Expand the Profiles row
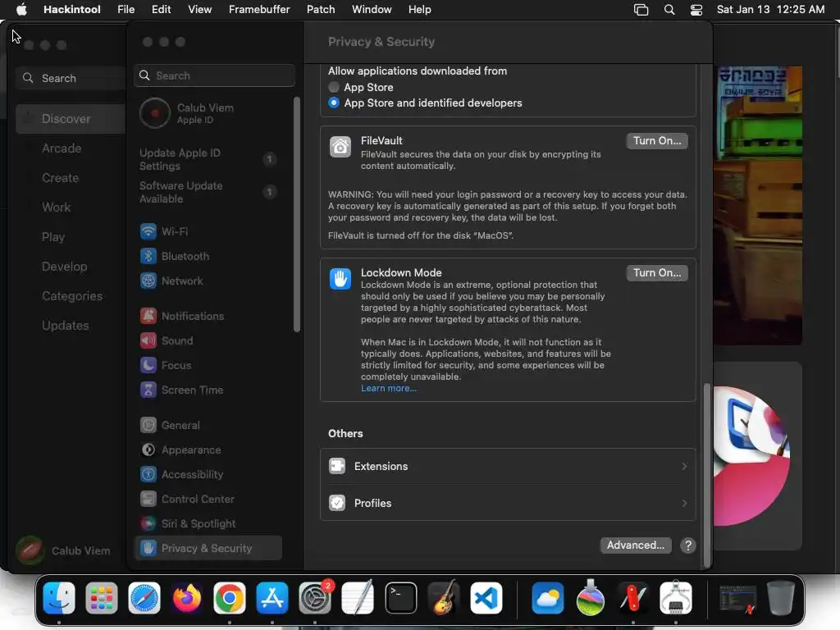Viewport: 840px width, 630px height. pos(508,503)
